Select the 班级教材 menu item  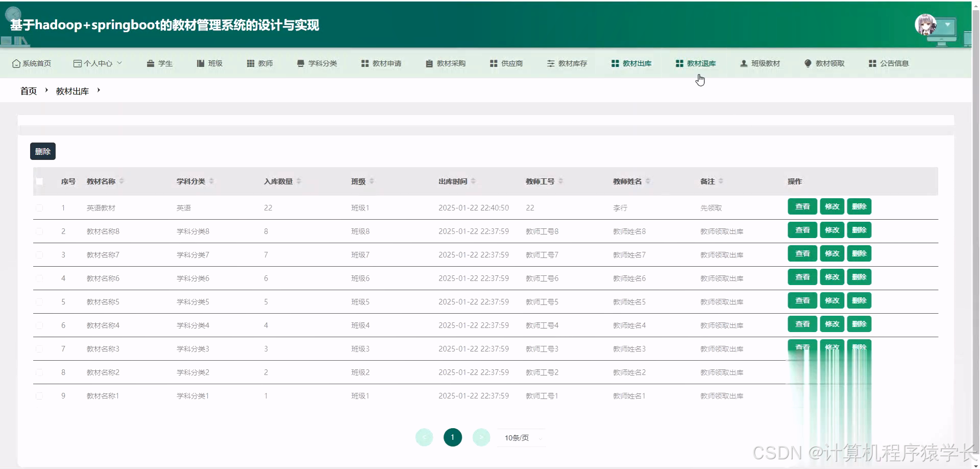760,63
